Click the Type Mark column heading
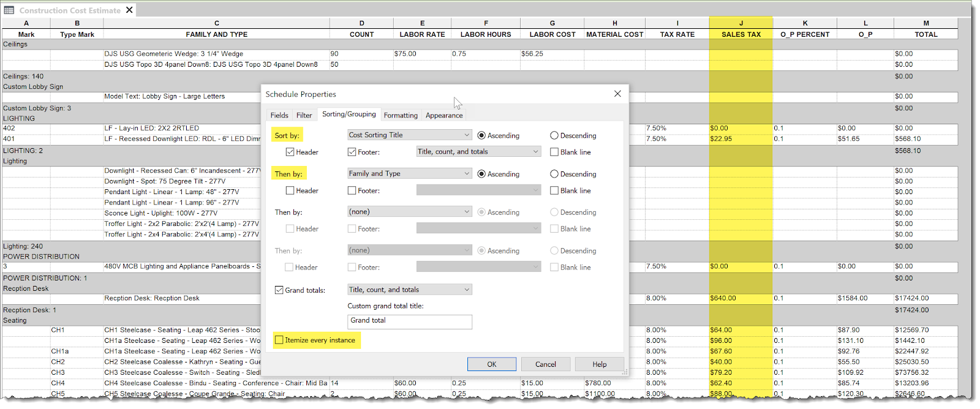Viewport: 980px width, 409px height. click(x=77, y=34)
